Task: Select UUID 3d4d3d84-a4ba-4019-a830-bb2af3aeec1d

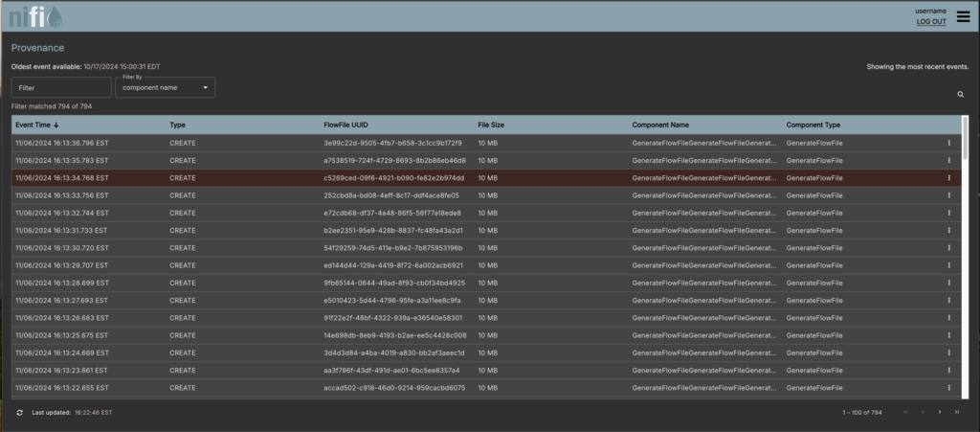Action: (x=394, y=353)
